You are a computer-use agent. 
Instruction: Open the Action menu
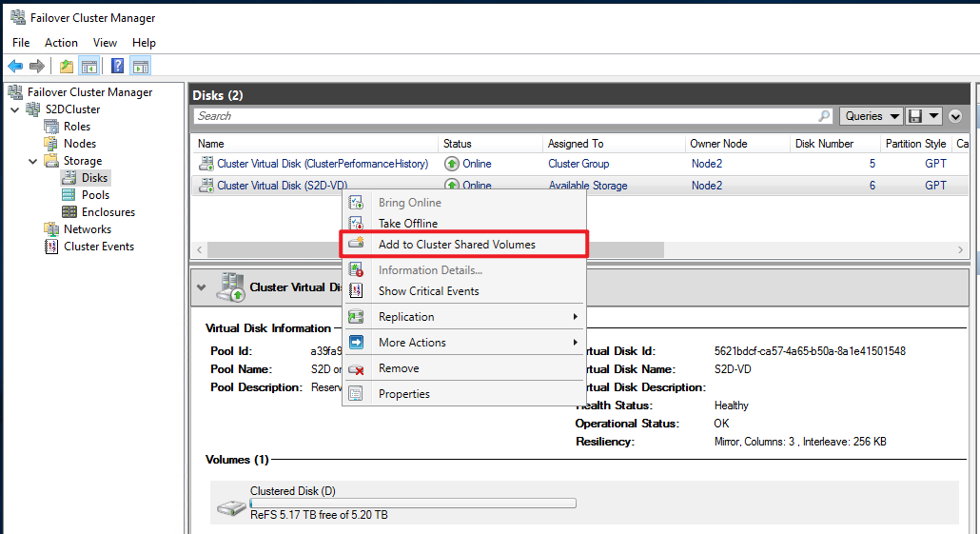click(61, 43)
